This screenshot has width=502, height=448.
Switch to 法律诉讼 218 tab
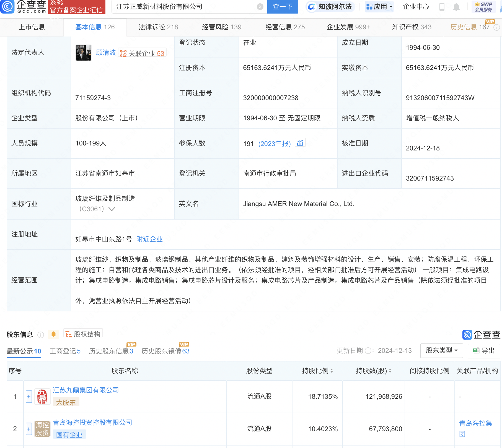[x=158, y=27]
